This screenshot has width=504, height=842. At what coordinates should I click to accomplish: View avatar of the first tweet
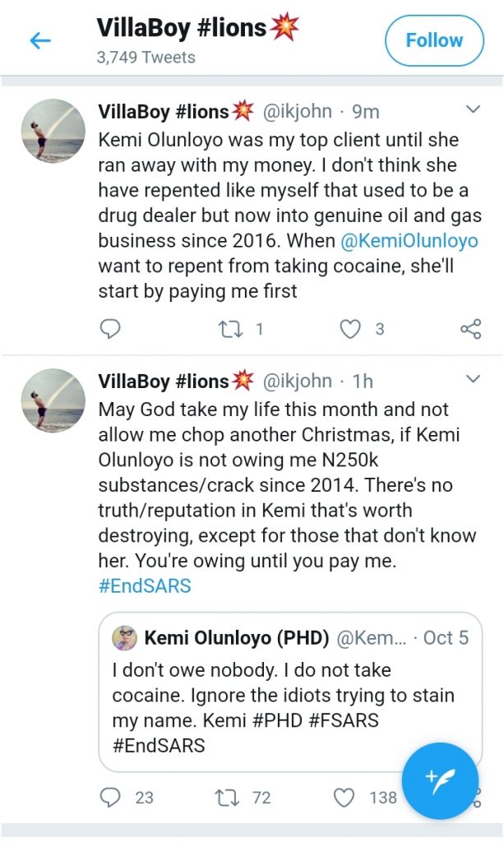click(52, 133)
